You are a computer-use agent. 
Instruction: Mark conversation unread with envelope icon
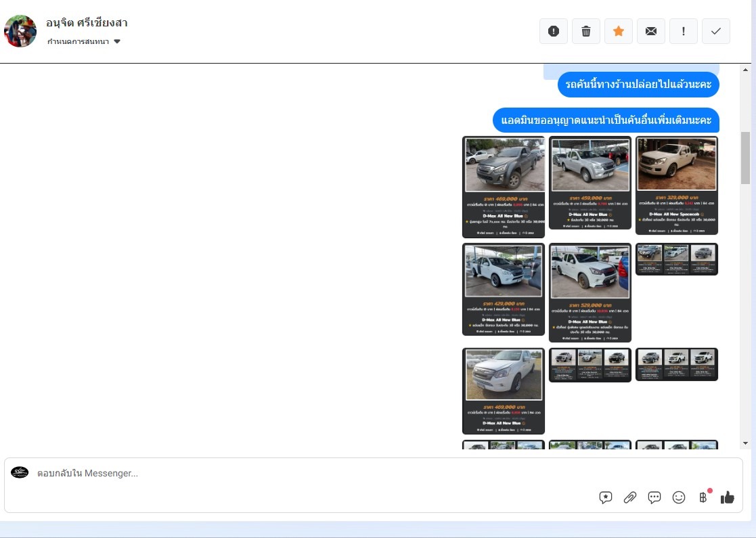click(650, 31)
